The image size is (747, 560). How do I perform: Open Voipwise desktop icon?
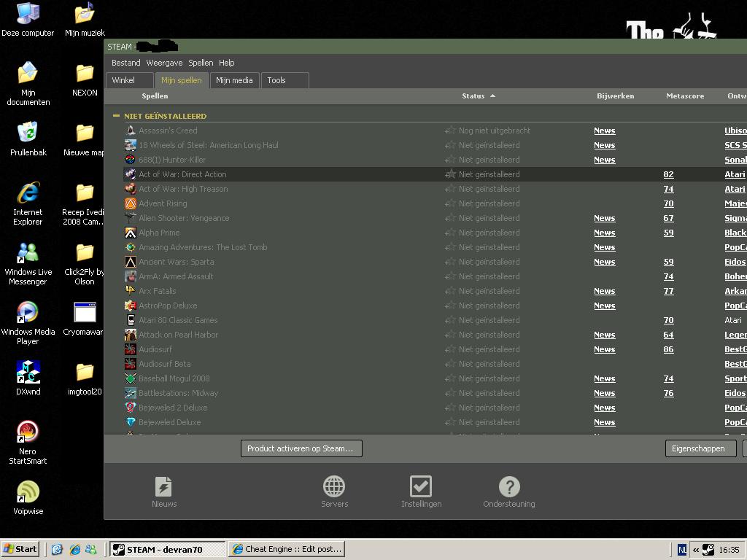click(x=28, y=492)
